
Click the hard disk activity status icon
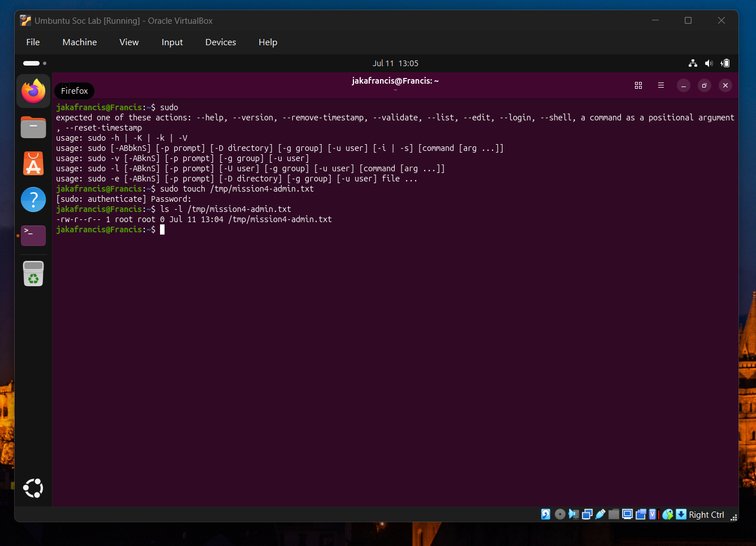pos(546,514)
